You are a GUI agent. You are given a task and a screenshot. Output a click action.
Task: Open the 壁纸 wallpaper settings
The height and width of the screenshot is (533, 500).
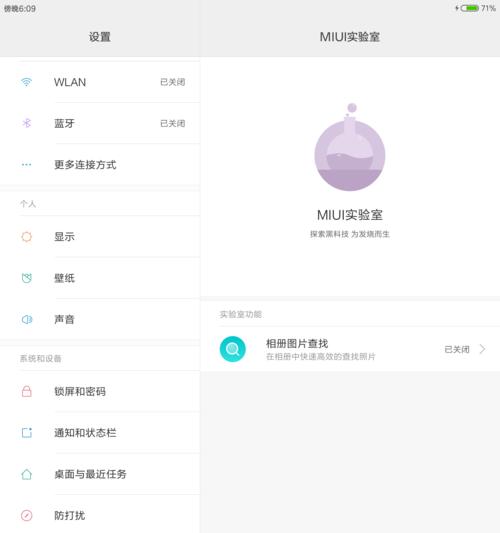tap(100, 278)
